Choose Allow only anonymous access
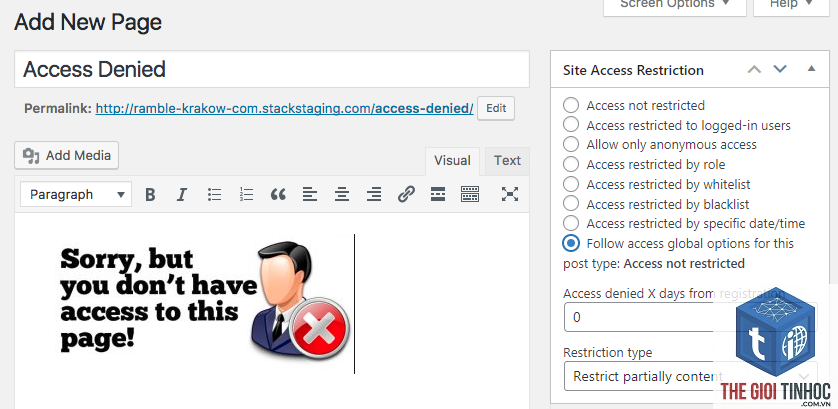Image resolution: width=838 pixels, height=409 pixels. tap(571, 145)
